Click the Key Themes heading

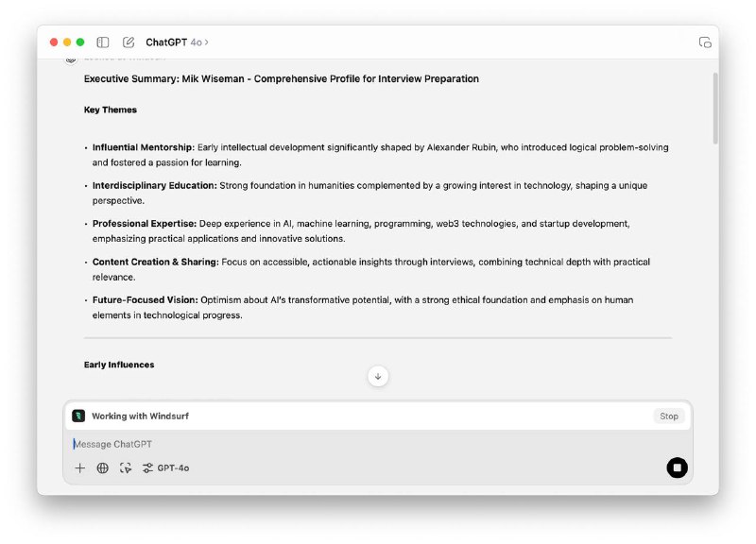(111, 110)
